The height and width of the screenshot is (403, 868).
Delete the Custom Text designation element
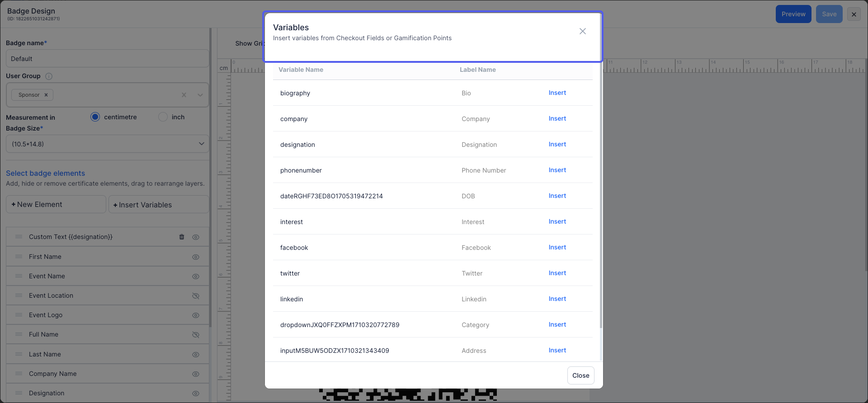(182, 237)
